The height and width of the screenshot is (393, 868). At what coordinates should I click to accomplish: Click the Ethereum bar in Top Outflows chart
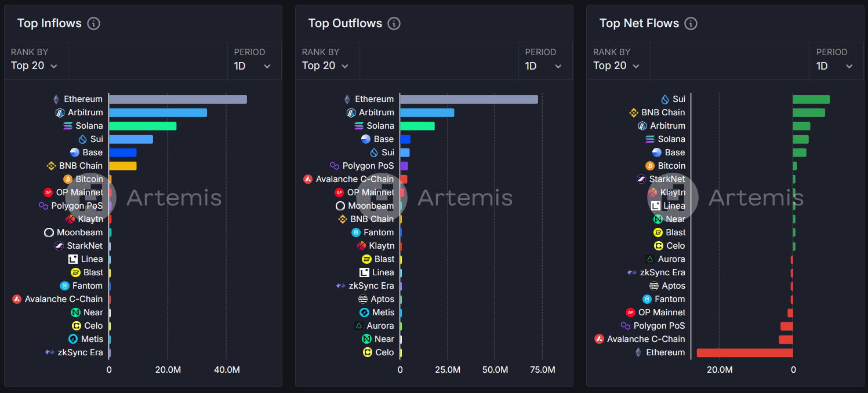pos(468,99)
